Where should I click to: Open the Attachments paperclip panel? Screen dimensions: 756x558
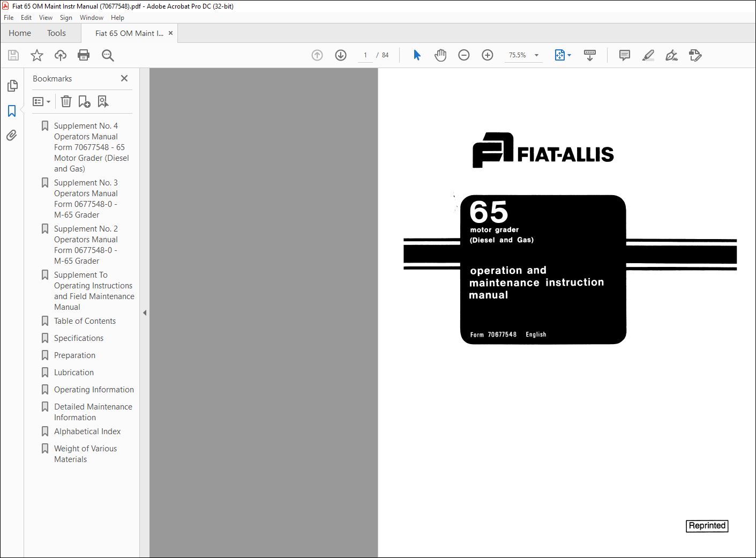(12, 135)
